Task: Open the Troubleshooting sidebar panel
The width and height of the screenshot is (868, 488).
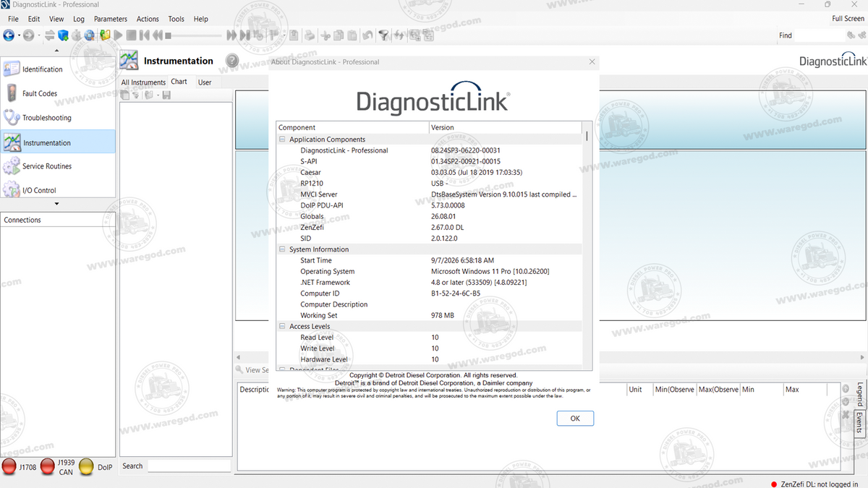Action: [x=58, y=118]
